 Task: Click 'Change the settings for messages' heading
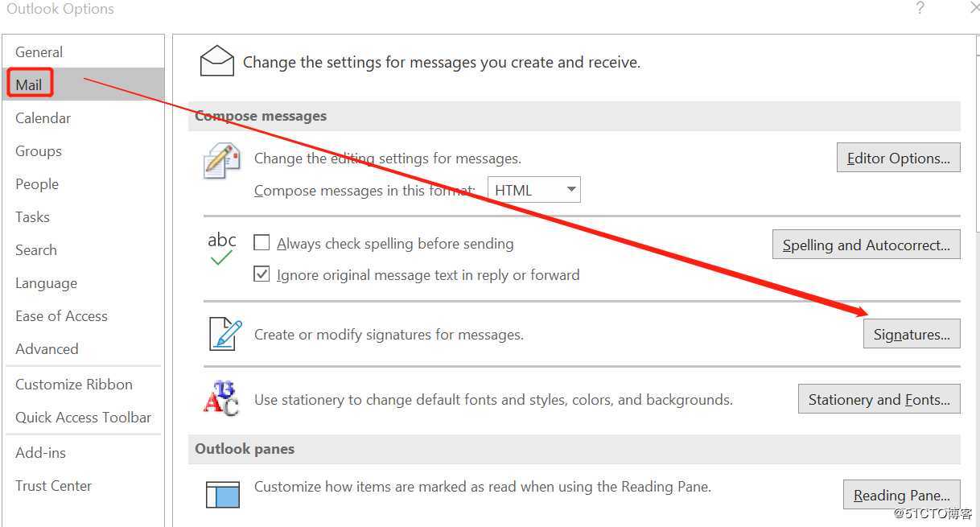coord(442,62)
